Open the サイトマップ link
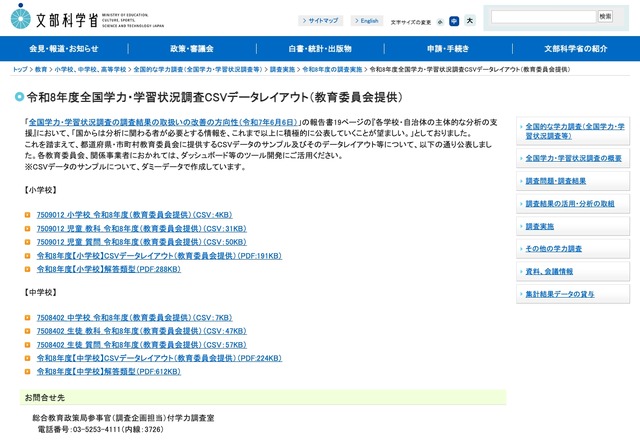This screenshot has height=444, width=640. click(x=320, y=20)
